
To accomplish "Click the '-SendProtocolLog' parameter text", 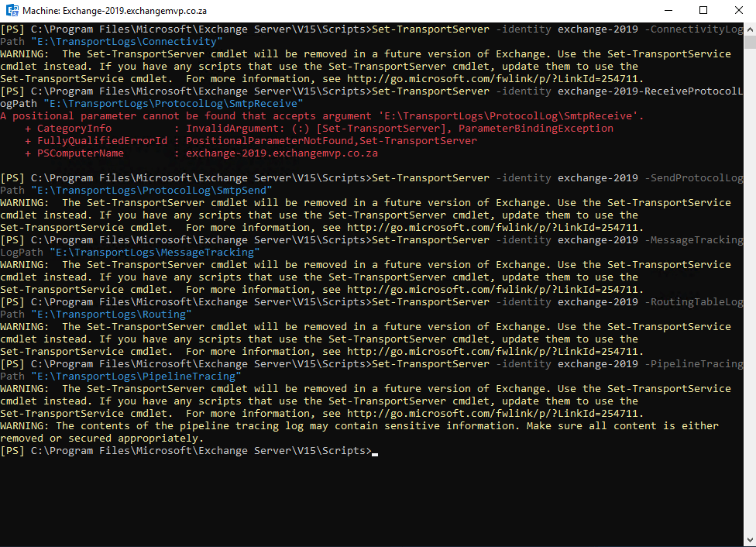I will 694,178.
